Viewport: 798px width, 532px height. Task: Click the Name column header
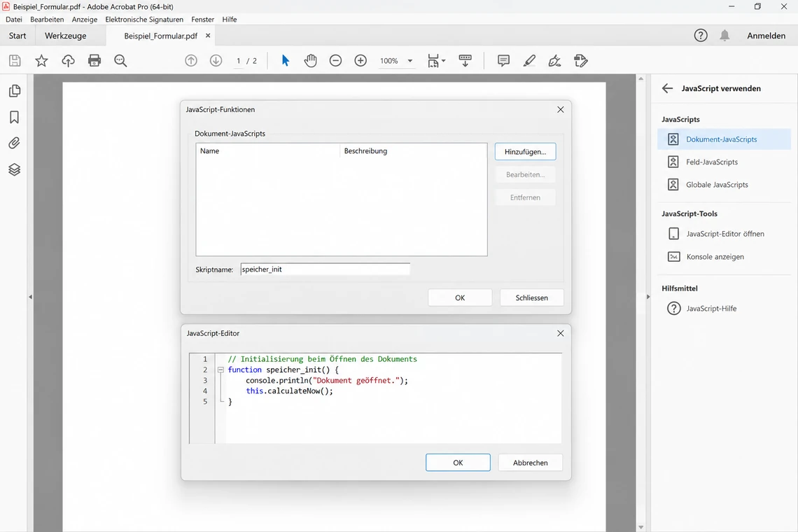tap(267, 151)
